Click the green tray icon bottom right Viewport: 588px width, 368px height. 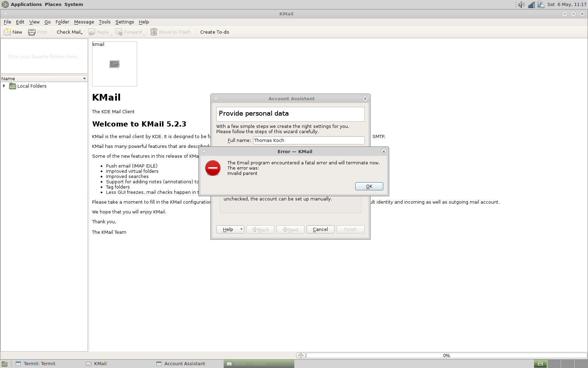[540, 364]
